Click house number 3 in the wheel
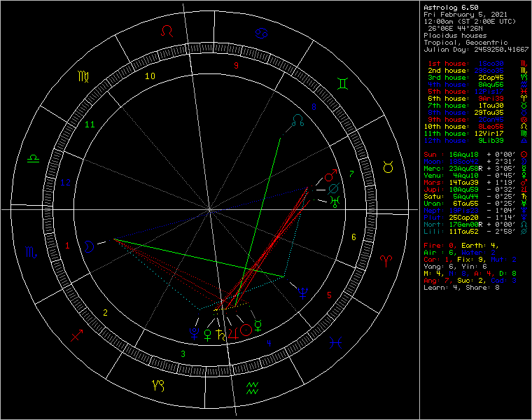This screenshot has height=420, width=532. point(183,353)
